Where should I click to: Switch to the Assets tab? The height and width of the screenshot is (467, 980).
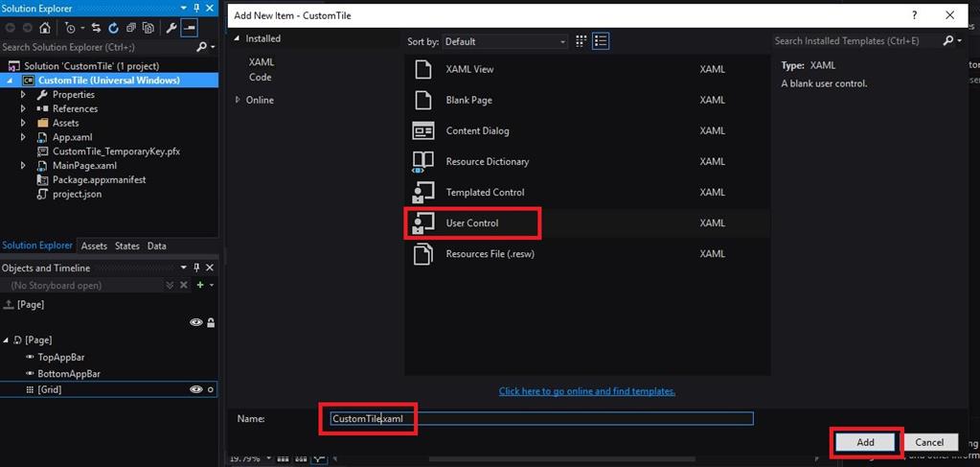(94, 246)
